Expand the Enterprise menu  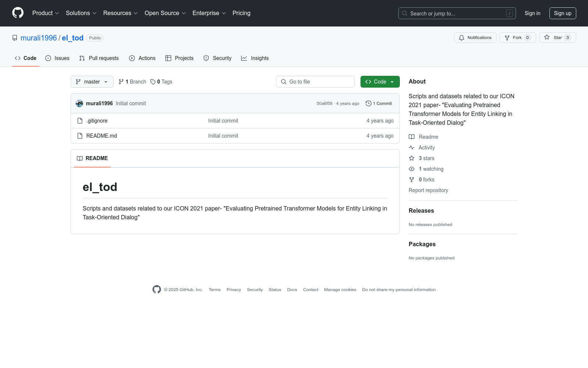coord(209,13)
